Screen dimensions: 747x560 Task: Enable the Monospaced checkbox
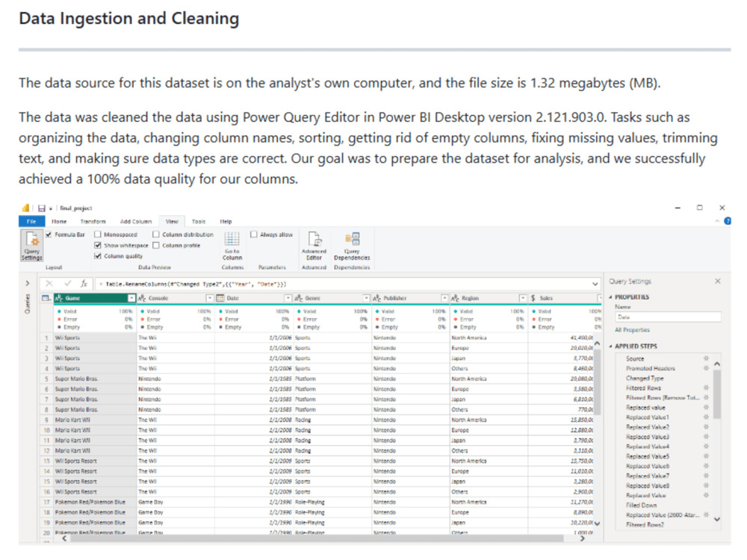click(98, 234)
